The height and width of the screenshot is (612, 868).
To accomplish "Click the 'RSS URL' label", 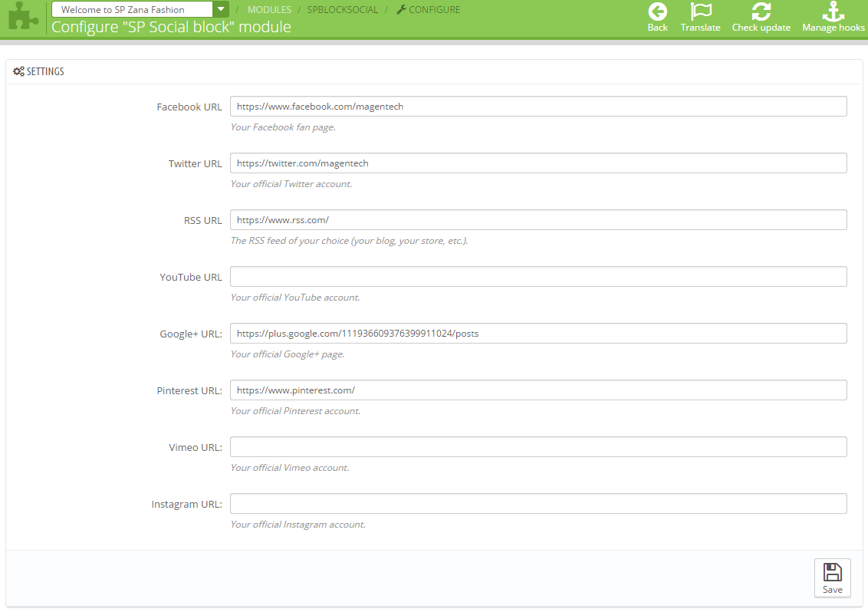I will (202, 220).
